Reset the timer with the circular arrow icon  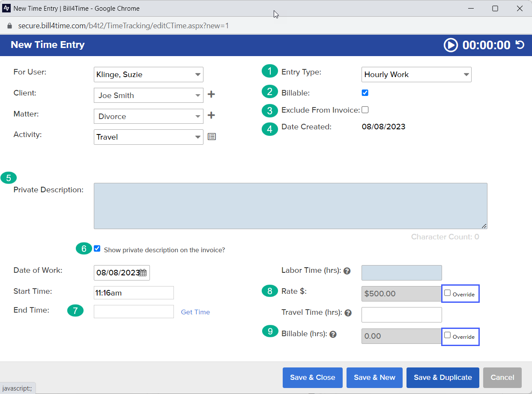(520, 45)
